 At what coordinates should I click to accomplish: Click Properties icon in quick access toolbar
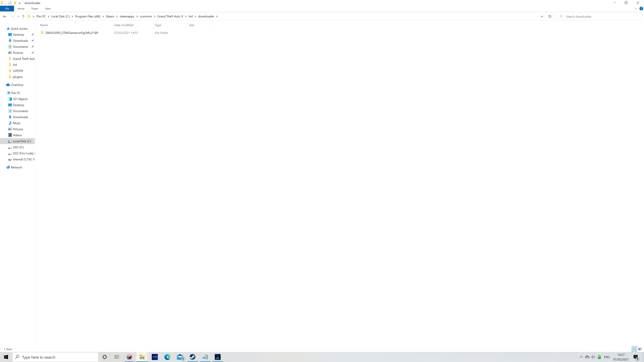10,3
